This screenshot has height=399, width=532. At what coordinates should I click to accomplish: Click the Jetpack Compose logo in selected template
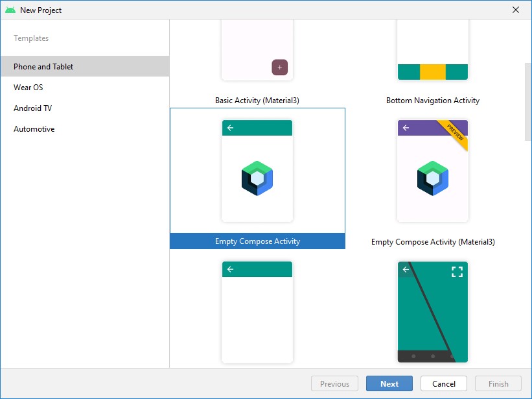[x=257, y=178]
